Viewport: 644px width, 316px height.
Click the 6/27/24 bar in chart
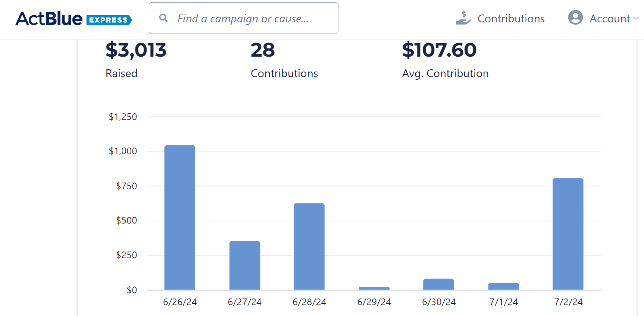point(244,265)
